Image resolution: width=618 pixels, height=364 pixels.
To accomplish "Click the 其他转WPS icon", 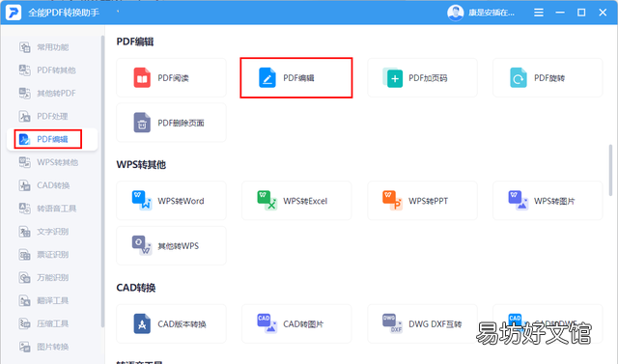I will tap(142, 245).
